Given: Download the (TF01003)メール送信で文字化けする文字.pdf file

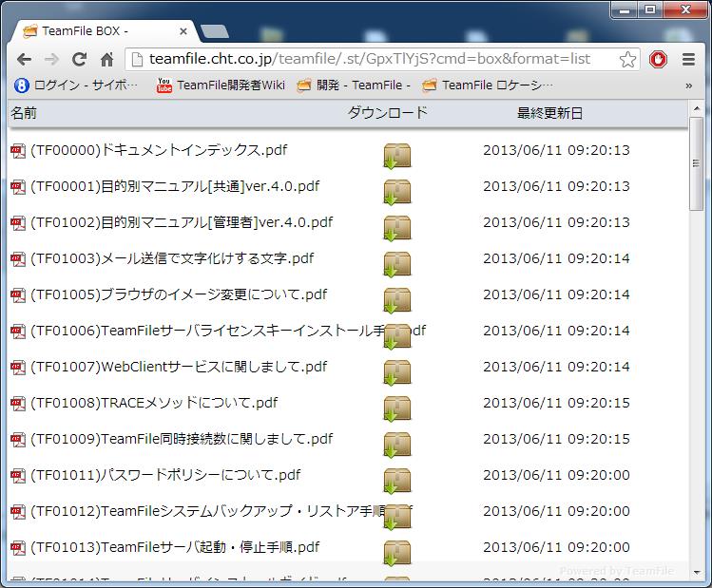Looking at the screenshot, I should tap(396, 265).
